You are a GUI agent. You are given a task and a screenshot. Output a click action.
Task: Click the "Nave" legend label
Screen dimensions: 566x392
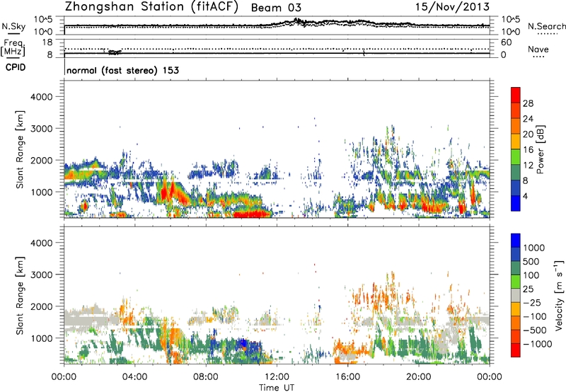538,49
